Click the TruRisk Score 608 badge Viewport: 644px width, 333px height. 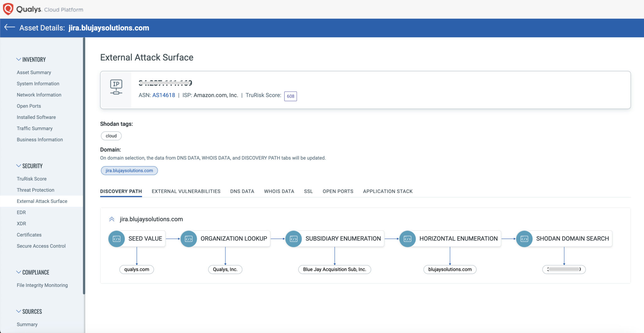point(291,96)
